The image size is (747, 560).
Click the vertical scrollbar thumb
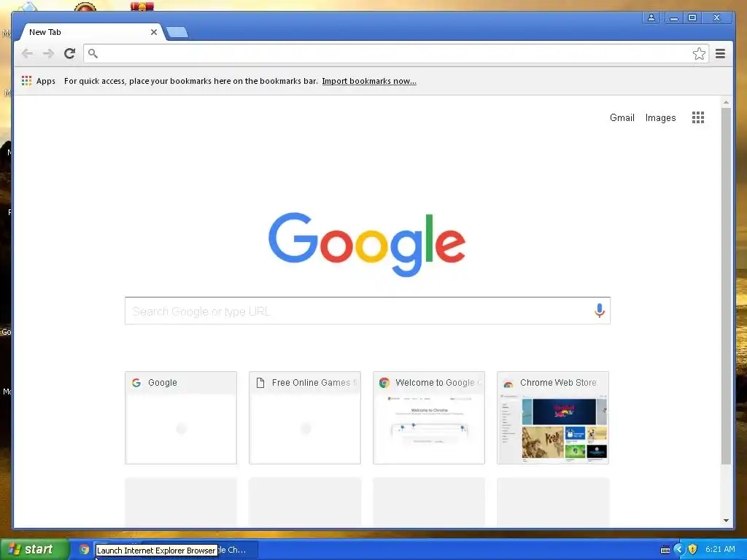[x=726, y=286]
